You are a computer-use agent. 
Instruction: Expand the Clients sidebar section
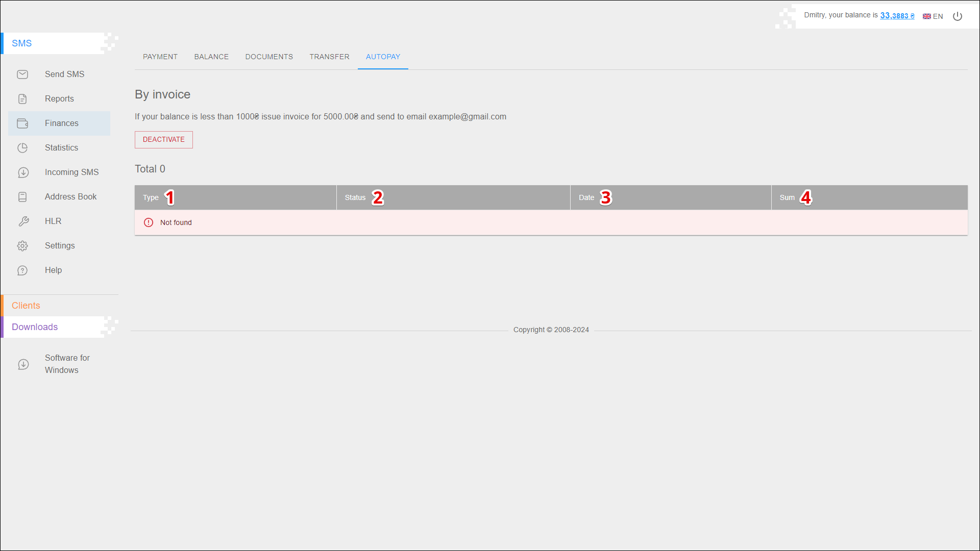26,306
